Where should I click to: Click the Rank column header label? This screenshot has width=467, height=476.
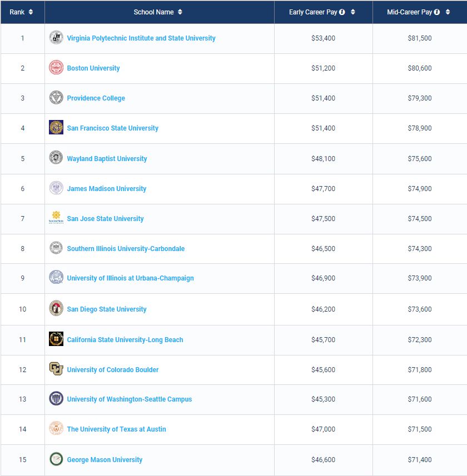tap(17, 12)
